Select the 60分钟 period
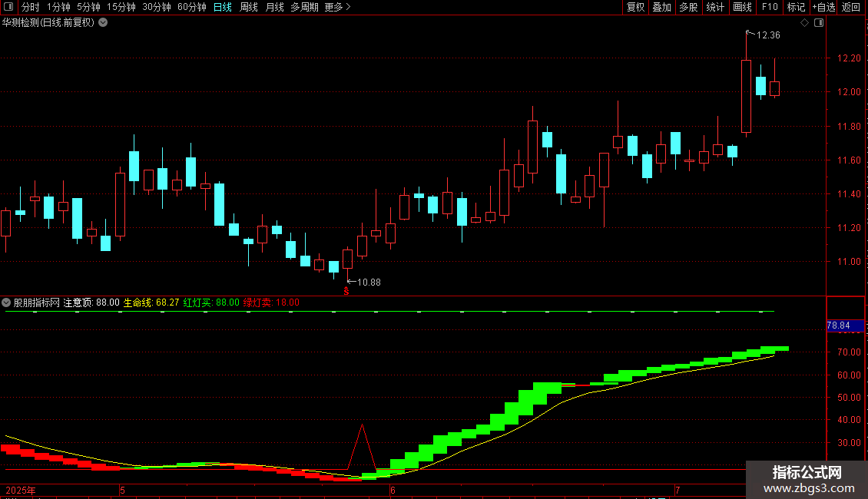868x499 pixels. (x=192, y=7)
